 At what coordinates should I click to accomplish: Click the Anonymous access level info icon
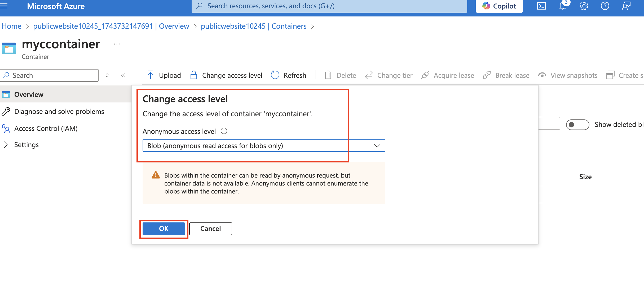[x=224, y=131]
